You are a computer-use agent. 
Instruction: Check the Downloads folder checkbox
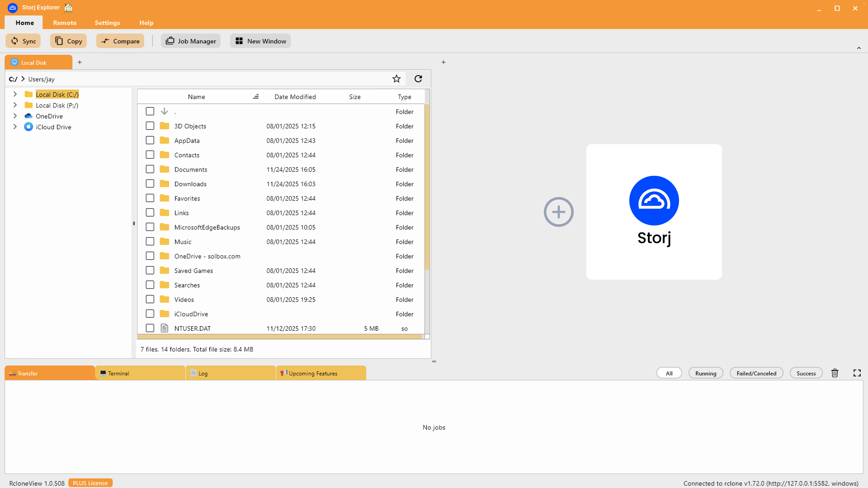150,183
